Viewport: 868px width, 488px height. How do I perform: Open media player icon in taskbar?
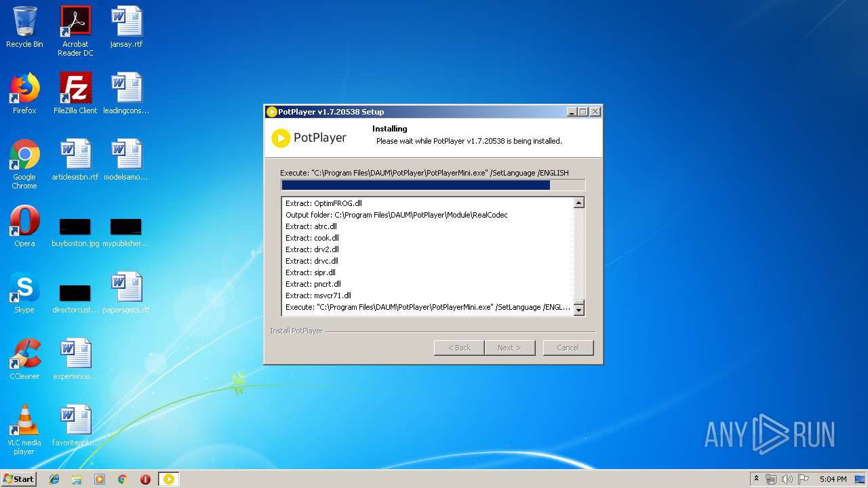tap(100, 479)
